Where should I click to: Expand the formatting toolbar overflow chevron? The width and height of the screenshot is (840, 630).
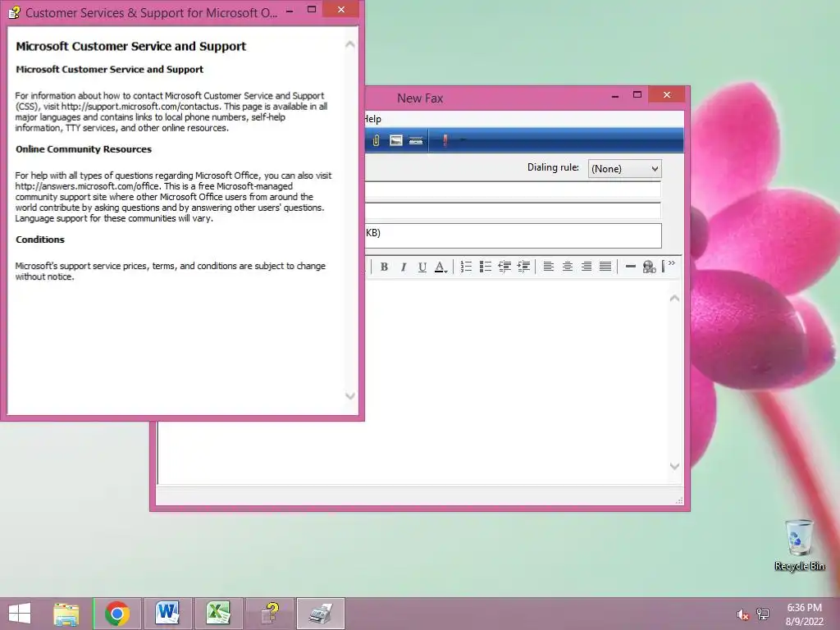pyautogui.click(x=671, y=263)
